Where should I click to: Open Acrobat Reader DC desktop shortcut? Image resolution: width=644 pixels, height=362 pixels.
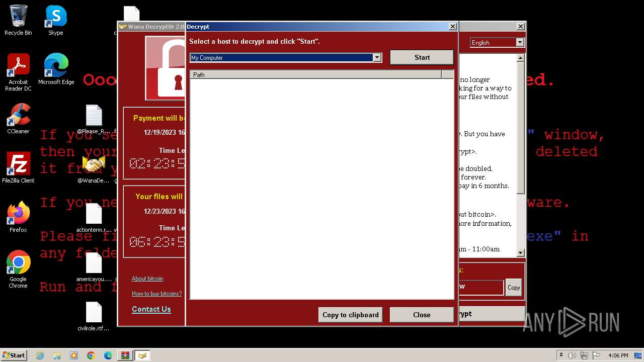pyautogui.click(x=18, y=72)
